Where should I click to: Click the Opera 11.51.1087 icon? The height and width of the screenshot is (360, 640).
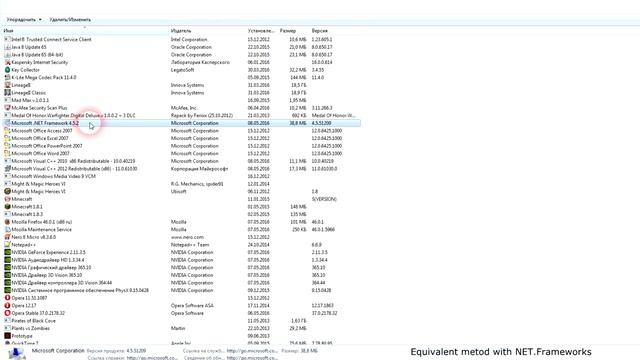[7, 298]
